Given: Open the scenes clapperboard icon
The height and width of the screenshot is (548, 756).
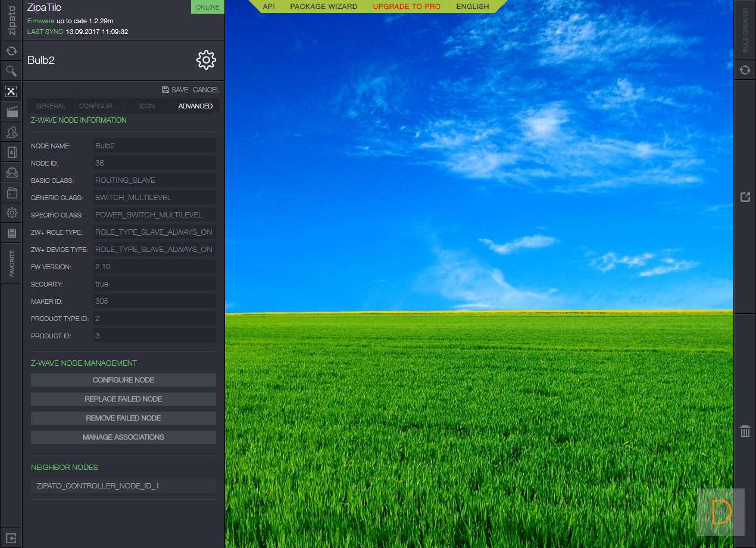Looking at the screenshot, I should coord(11,111).
